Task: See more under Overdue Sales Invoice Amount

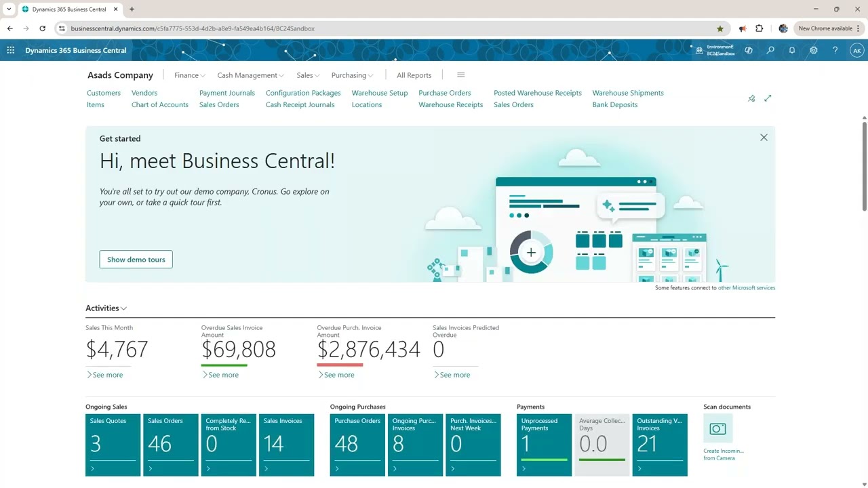Action: pos(220,375)
